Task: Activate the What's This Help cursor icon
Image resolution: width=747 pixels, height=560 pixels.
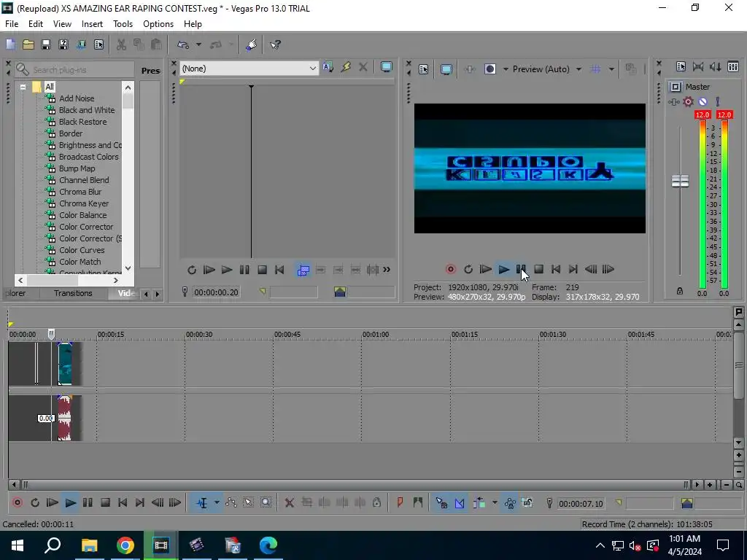Action: [275, 44]
